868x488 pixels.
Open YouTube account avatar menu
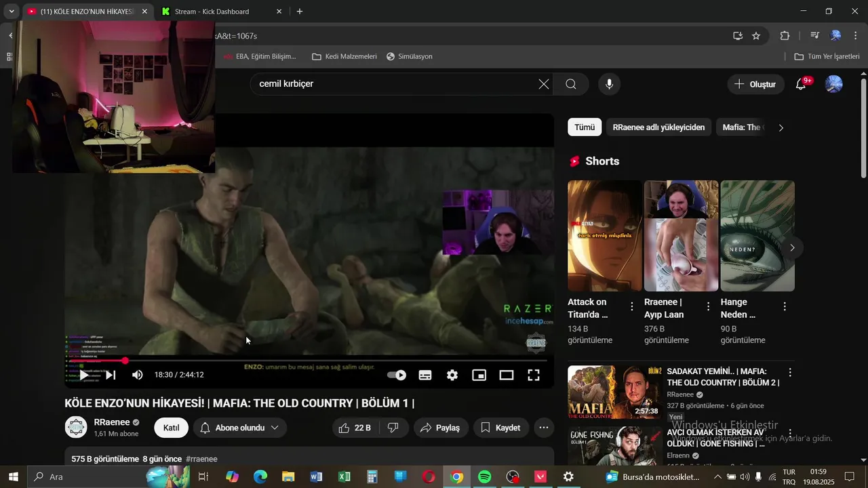point(833,84)
